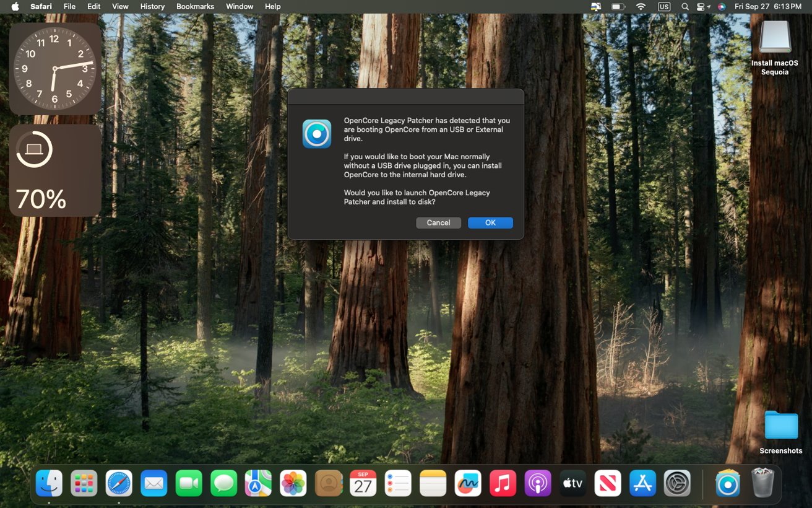Image resolution: width=812 pixels, height=508 pixels.
Task: Open the Safari application menu
Action: [x=41, y=6]
